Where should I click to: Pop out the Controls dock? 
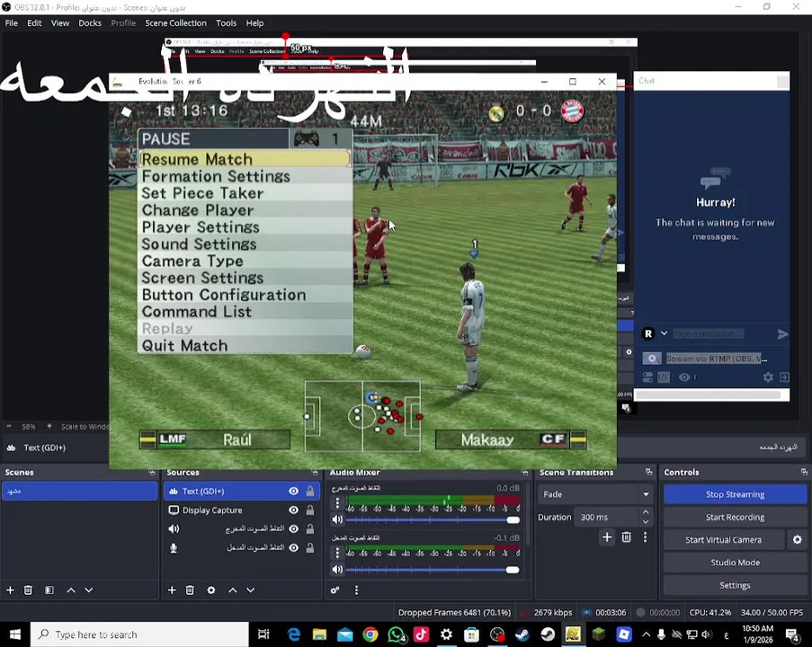[x=804, y=472]
